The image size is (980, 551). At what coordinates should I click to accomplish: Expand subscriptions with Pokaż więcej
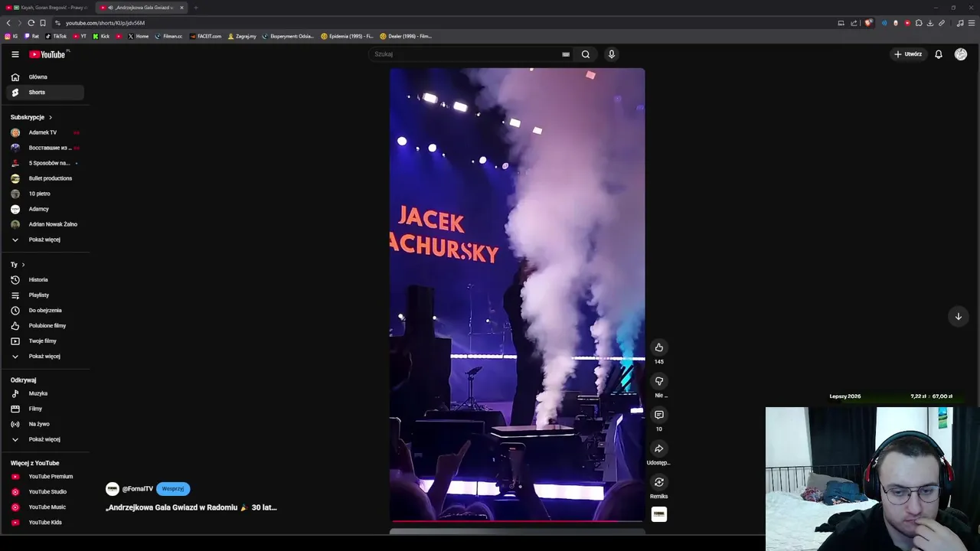coord(45,240)
